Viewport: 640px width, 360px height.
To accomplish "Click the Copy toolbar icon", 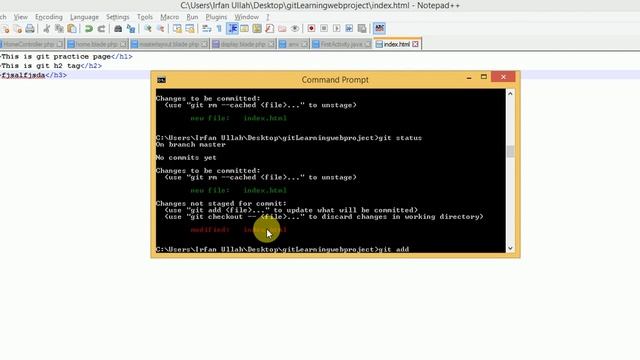I will point(59,29).
